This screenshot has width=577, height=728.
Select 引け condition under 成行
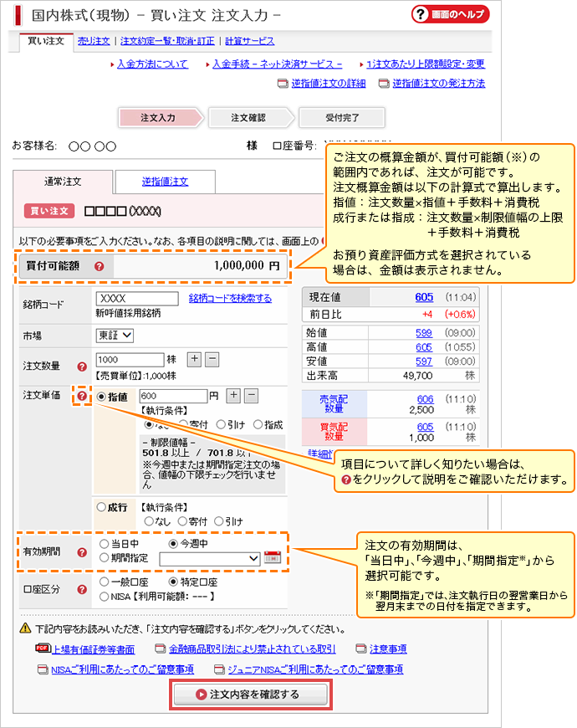coord(219,521)
